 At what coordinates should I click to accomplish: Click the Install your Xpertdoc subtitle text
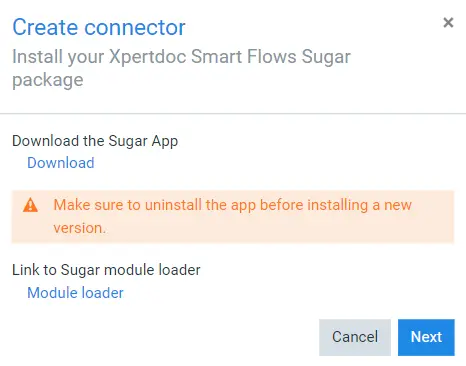click(181, 68)
